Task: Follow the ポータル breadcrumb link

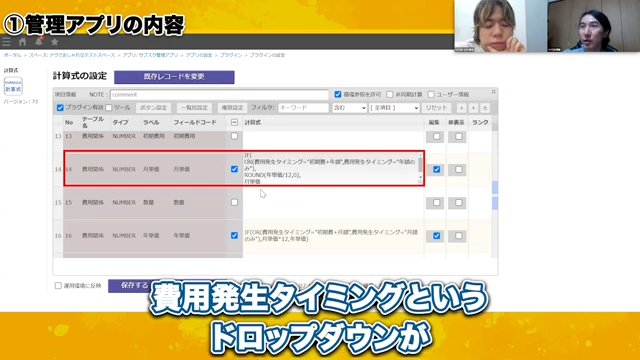Action: tap(12, 55)
